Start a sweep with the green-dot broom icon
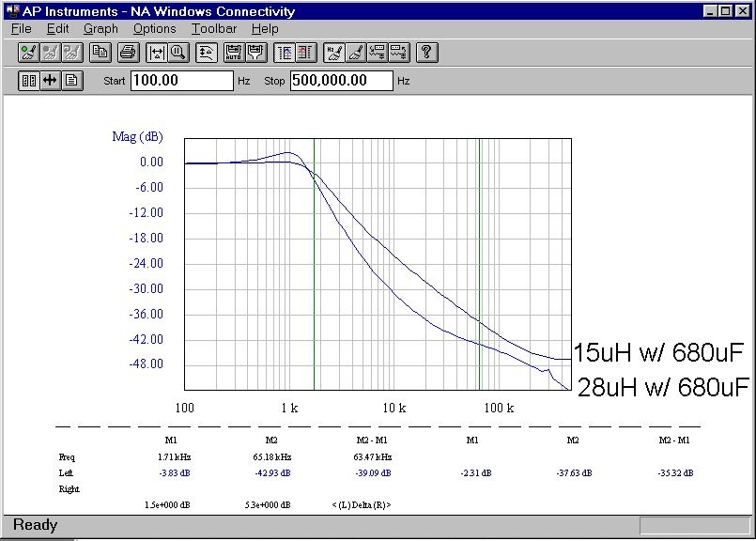Image resolution: width=756 pixels, height=541 pixels. tap(28, 53)
